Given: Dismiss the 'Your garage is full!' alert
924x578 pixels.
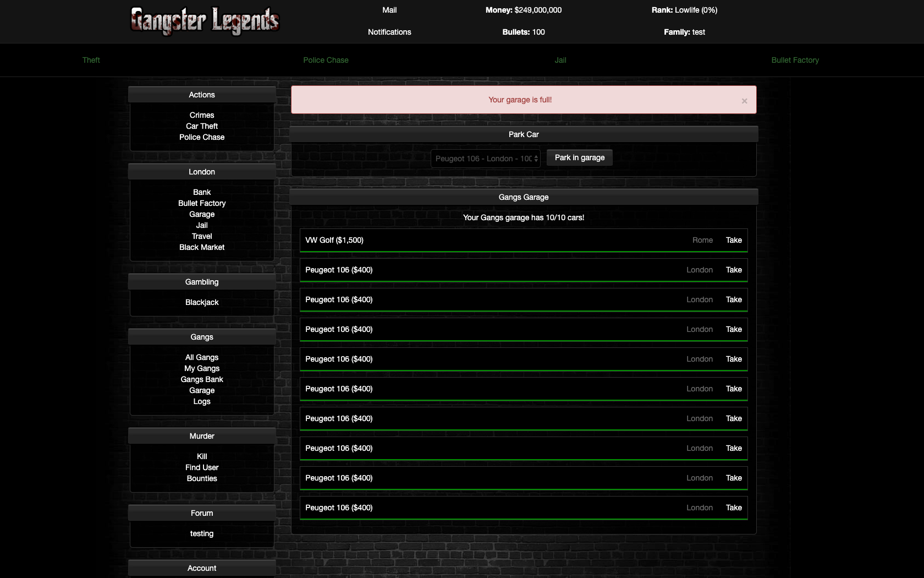Looking at the screenshot, I should coord(744,101).
